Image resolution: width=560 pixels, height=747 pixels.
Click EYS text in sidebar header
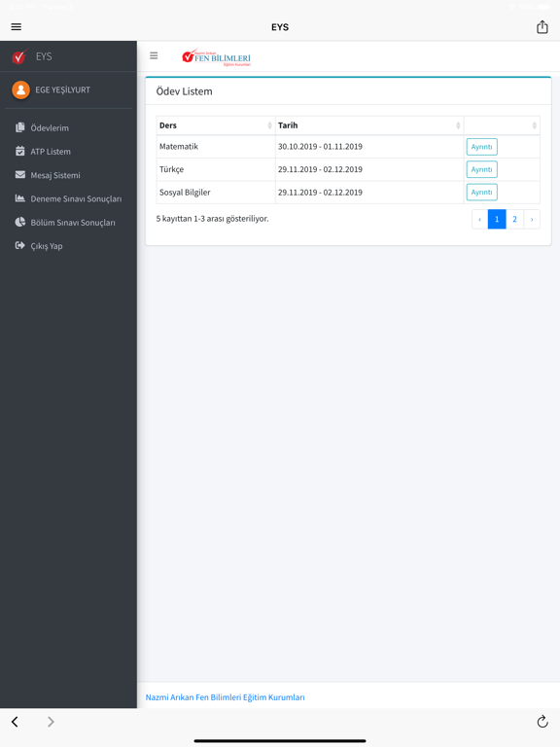[x=44, y=56]
